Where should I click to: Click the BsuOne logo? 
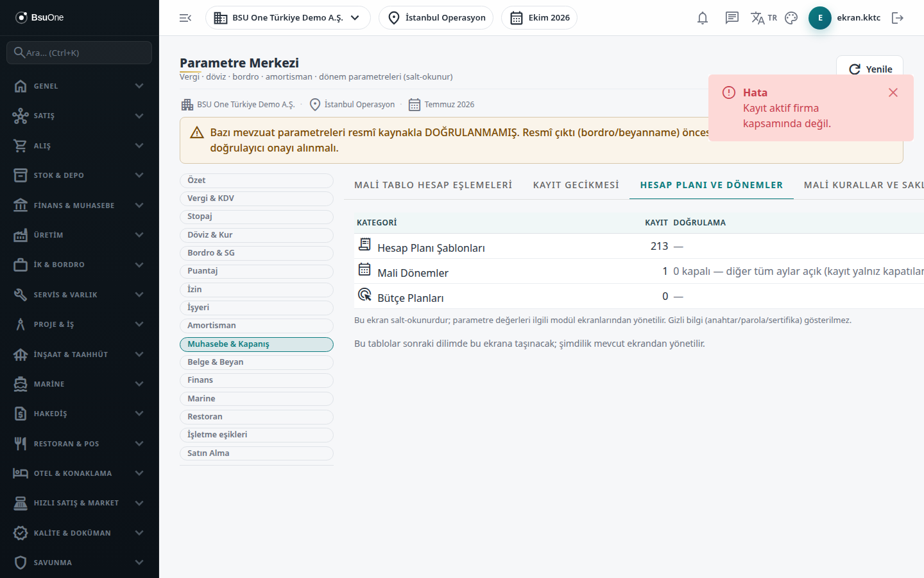click(x=40, y=17)
